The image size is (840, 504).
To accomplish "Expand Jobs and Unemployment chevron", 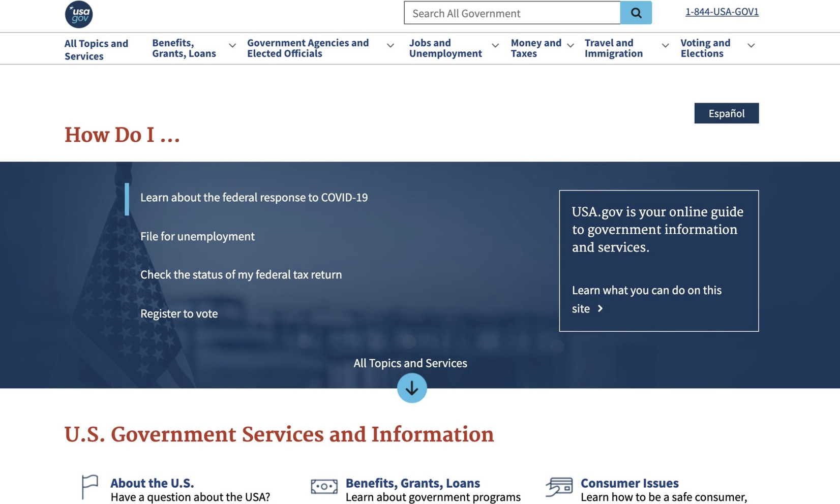I will coord(495,46).
